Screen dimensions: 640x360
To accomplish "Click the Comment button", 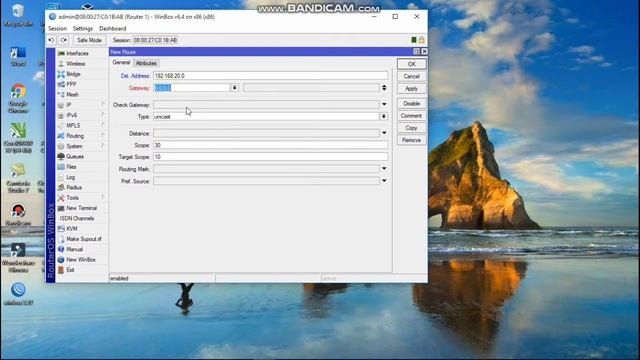I will pyautogui.click(x=411, y=116).
